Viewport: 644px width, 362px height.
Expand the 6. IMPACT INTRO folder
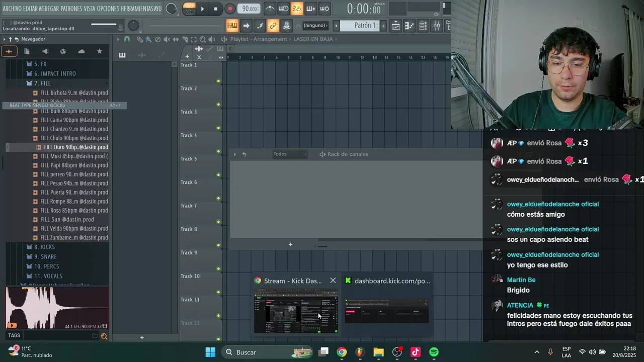(x=55, y=73)
